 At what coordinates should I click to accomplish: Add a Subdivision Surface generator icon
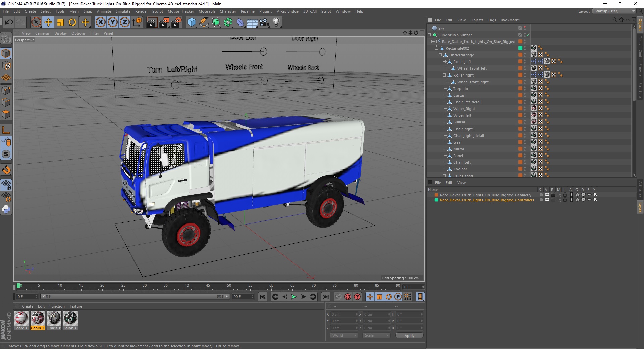pyautogui.click(x=216, y=22)
